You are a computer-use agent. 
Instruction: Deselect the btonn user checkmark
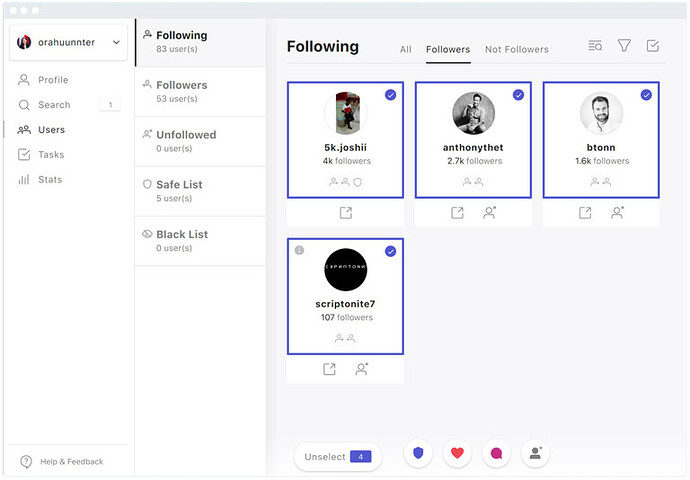coord(646,95)
